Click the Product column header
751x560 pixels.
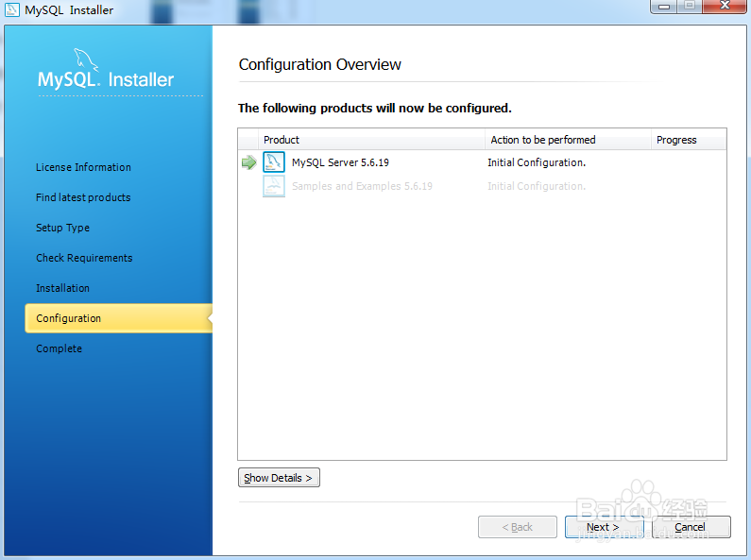point(371,140)
